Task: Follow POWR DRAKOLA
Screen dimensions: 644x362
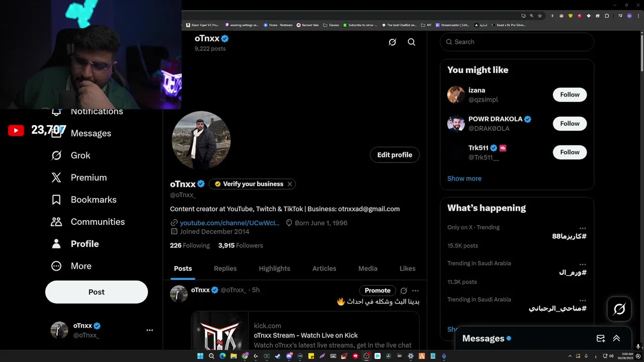Action: [570, 124]
